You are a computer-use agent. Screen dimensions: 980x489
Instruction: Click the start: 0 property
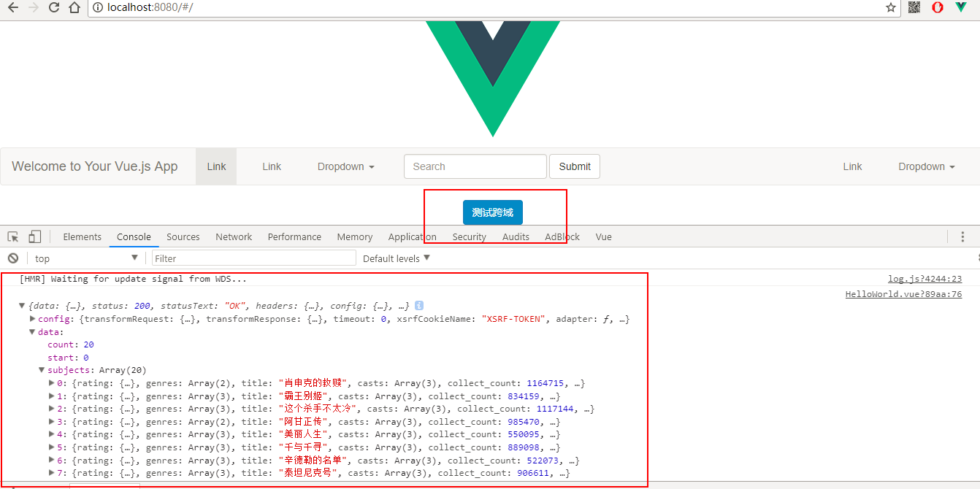point(68,358)
